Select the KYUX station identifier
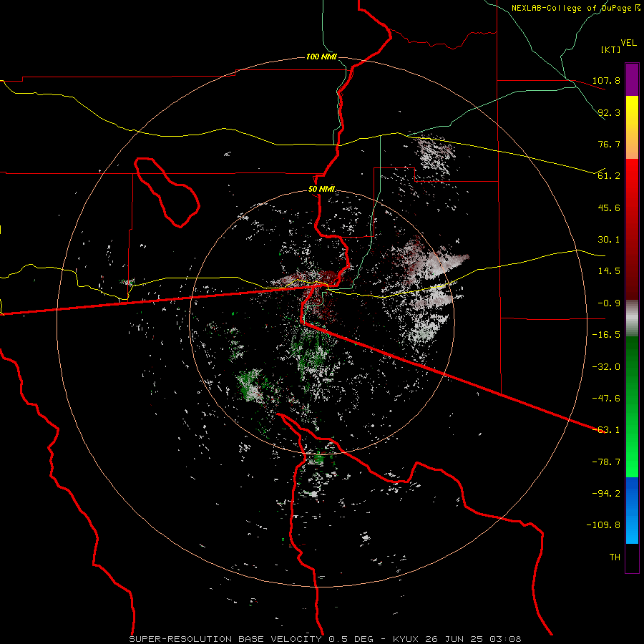The width and height of the screenshot is (644, 644). [x=406, y=639]
